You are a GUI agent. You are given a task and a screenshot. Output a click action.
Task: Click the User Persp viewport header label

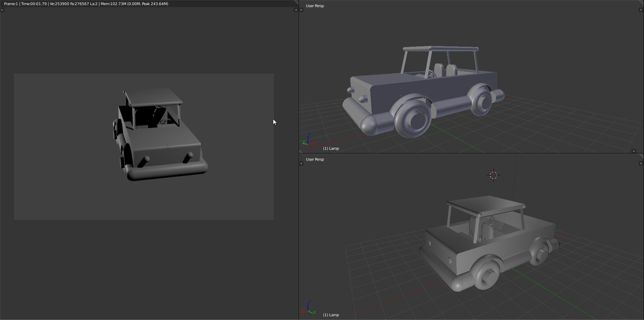coord(315,6)
